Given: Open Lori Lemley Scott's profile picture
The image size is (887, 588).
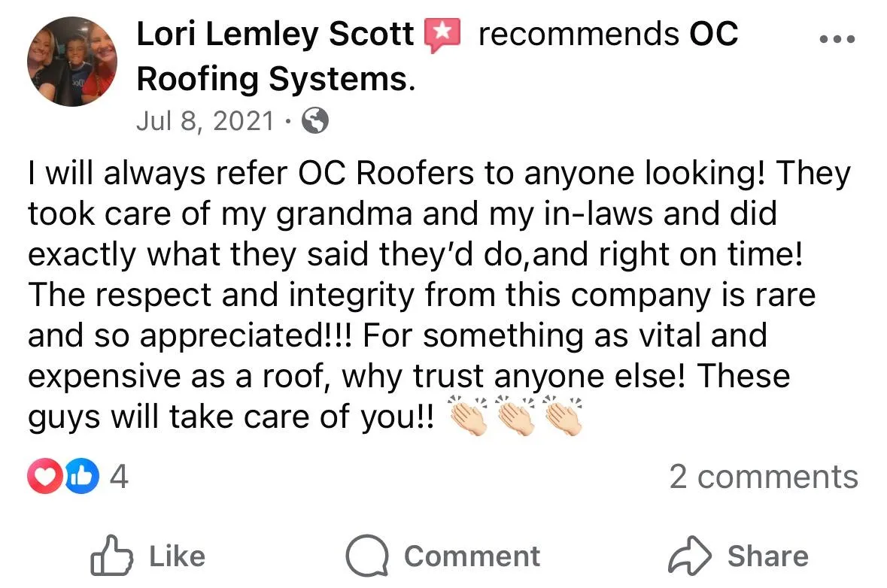Looking at the screenshot, I should (x=72, y=61).
